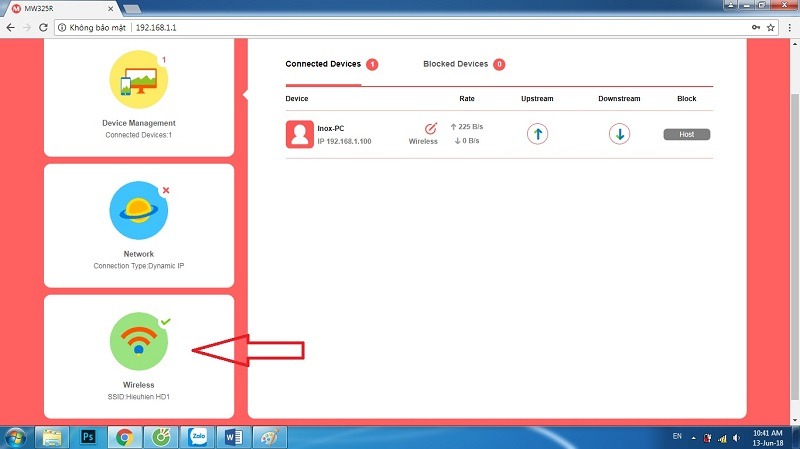This screenshot has height=449, width=800.
Task: Open network status tray icon
Action: [x=722, y=438]
